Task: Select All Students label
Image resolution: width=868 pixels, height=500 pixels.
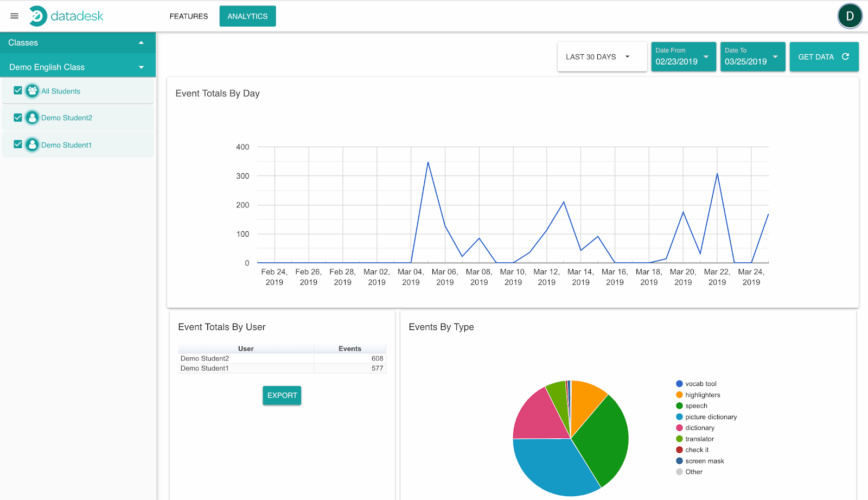Action: [x=61, y=91]
